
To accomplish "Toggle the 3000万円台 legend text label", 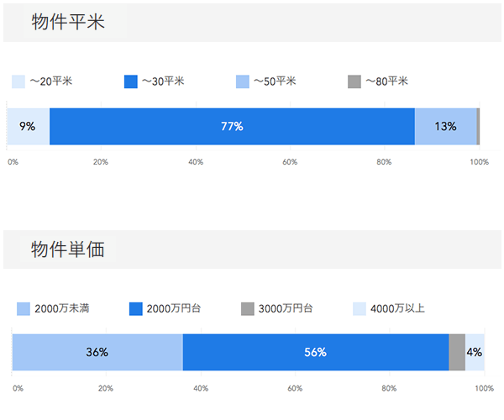I will click(286, 308).
